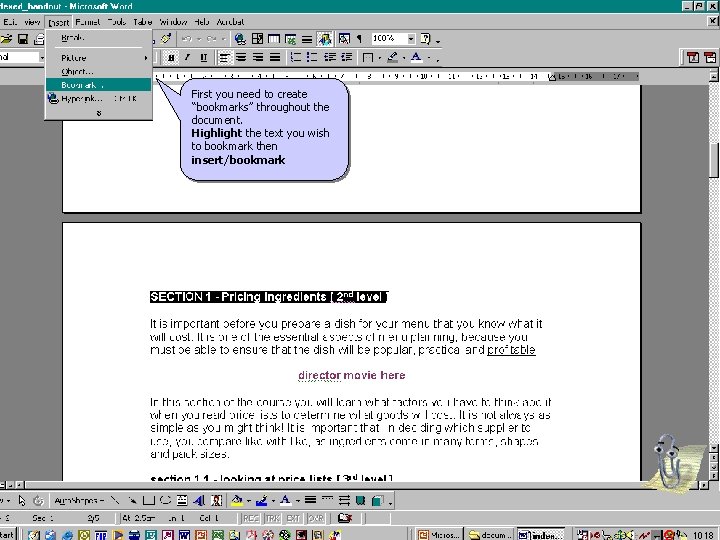Image resolution: width=720 pixels, height=540 pixels.
Task: Click the Select Objects pointer tool
Action: click(22, 501)
